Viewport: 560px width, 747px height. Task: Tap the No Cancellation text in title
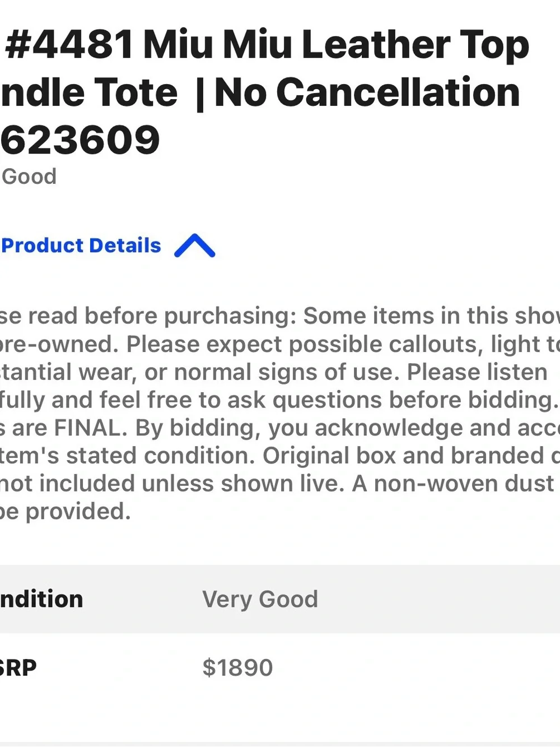(367, 92)
